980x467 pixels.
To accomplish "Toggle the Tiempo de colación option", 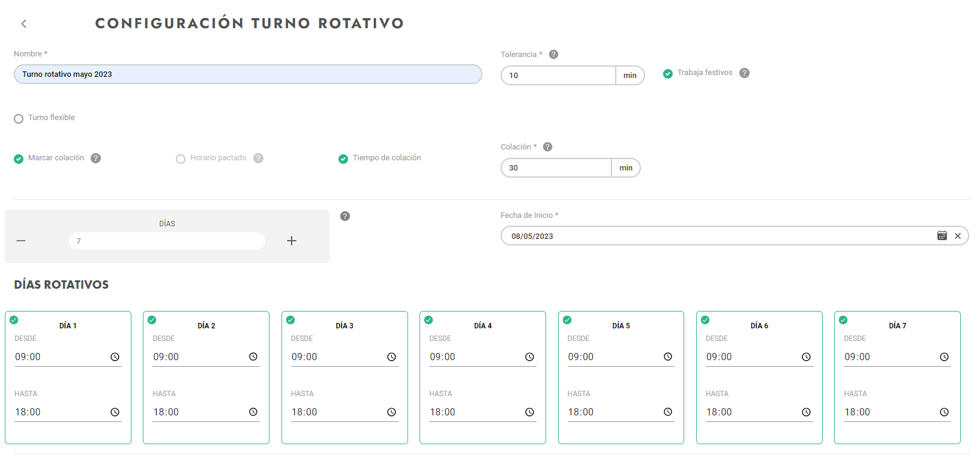I will pyautogui.click(x=343, y=159).
